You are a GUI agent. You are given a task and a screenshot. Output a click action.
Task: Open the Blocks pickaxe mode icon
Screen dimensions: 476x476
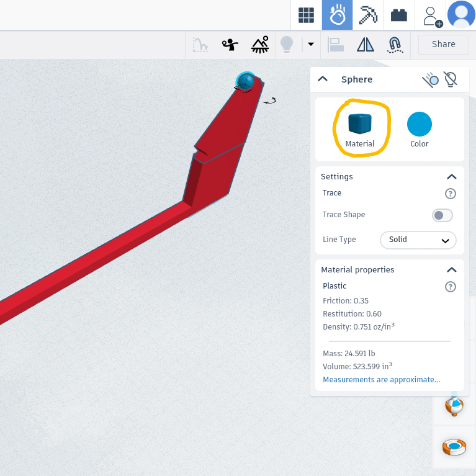(368, 15)
